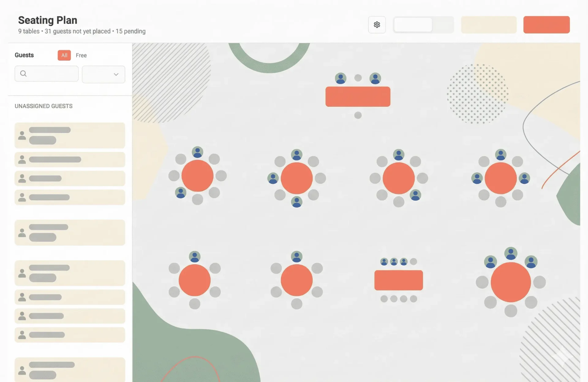The height and width of the screenshot is (382, 588).
Task: Flip the toggle switch in the top toolbar
Action: point(424,25)
